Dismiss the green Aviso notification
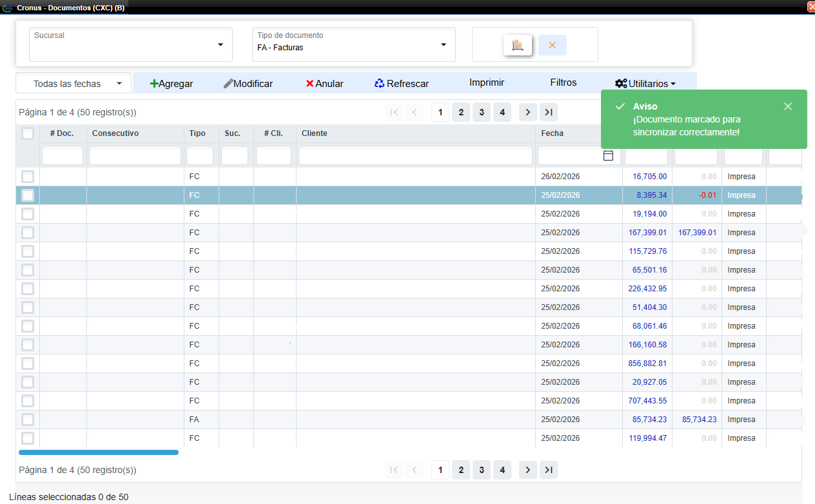 click(x=787, y=106)
